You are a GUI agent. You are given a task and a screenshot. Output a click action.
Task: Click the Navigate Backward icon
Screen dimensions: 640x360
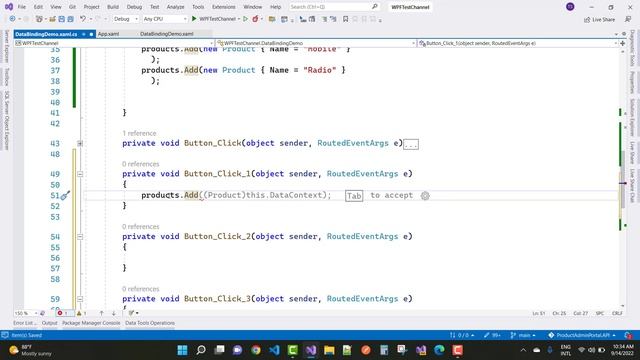tap(12, 19)
